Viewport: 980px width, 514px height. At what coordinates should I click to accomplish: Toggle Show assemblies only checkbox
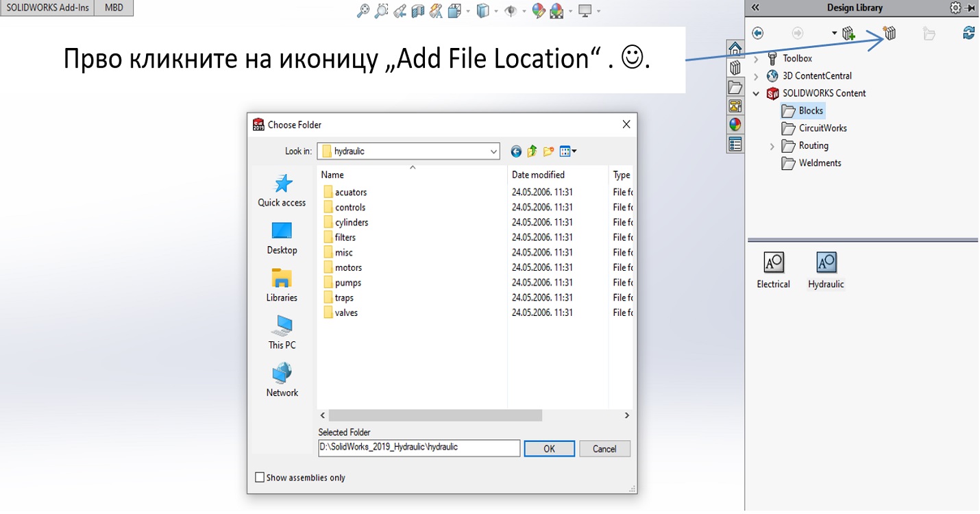260,478
